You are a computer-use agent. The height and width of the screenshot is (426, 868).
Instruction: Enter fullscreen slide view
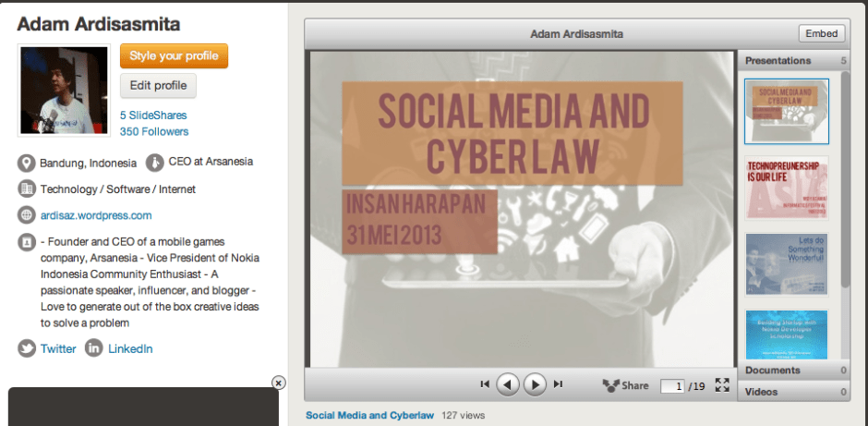(723, 385)
